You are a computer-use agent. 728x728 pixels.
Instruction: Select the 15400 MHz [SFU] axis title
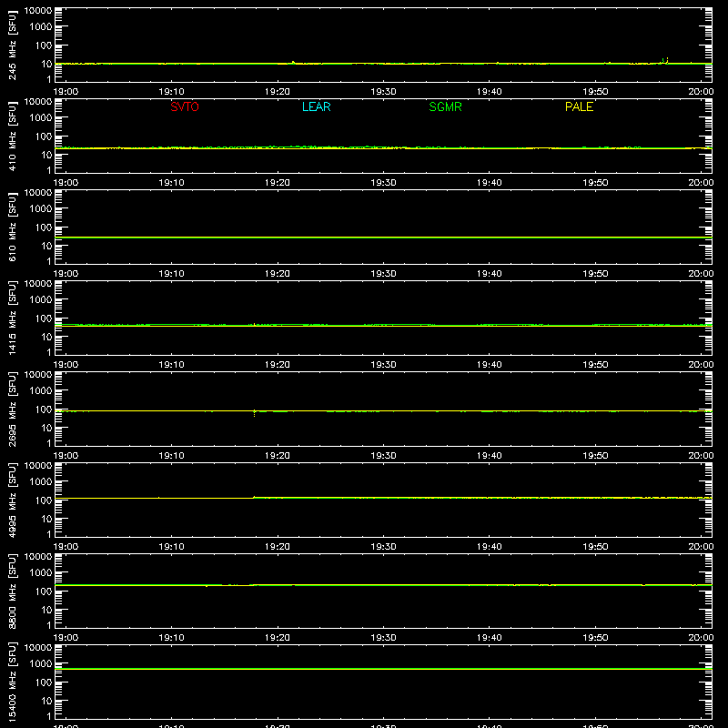tap(12, 682)
